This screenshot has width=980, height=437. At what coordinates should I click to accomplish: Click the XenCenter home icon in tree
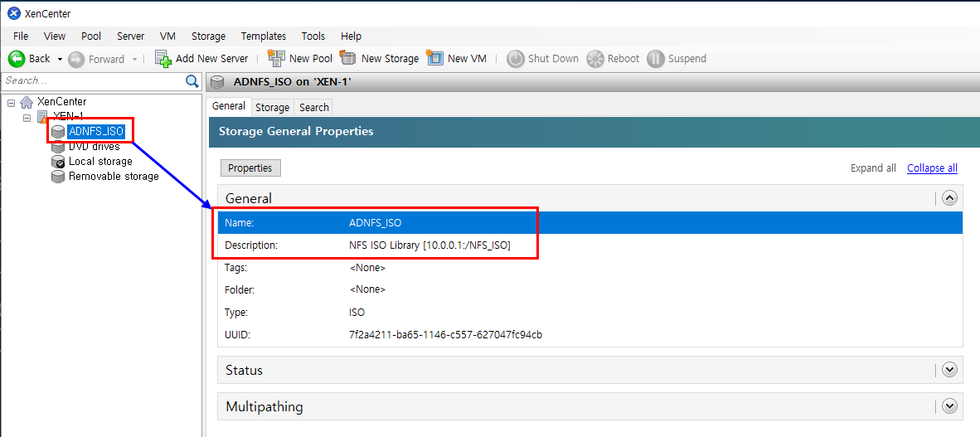click(x=27, y=101)
